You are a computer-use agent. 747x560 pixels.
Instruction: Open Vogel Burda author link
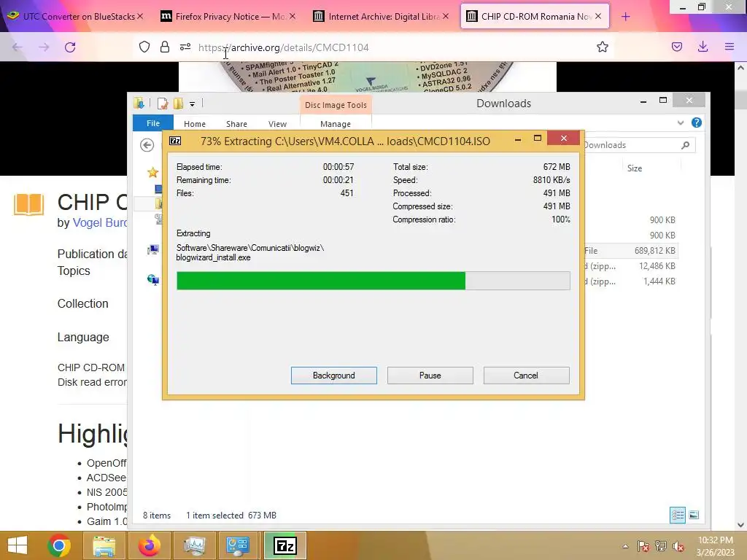click(x=99, y=222)
